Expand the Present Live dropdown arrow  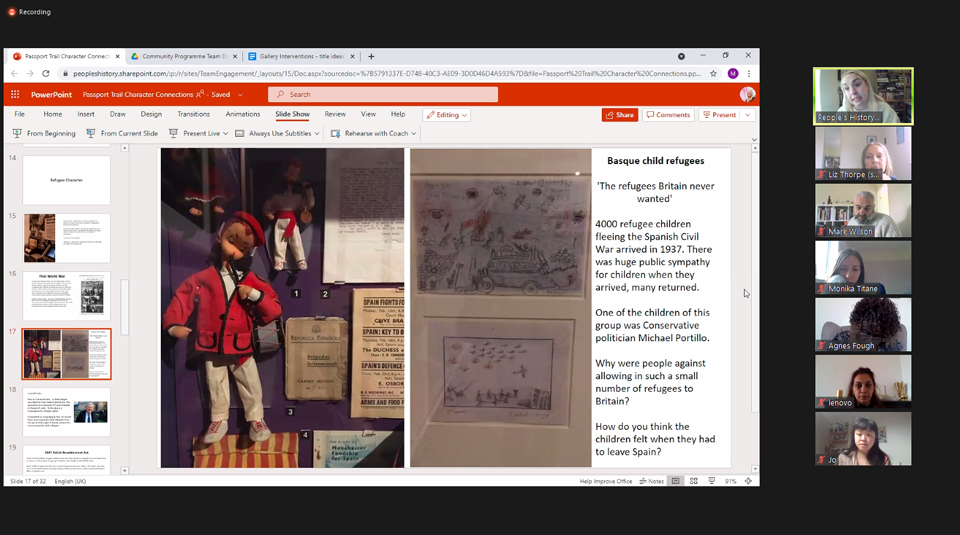tap(225, 133)
